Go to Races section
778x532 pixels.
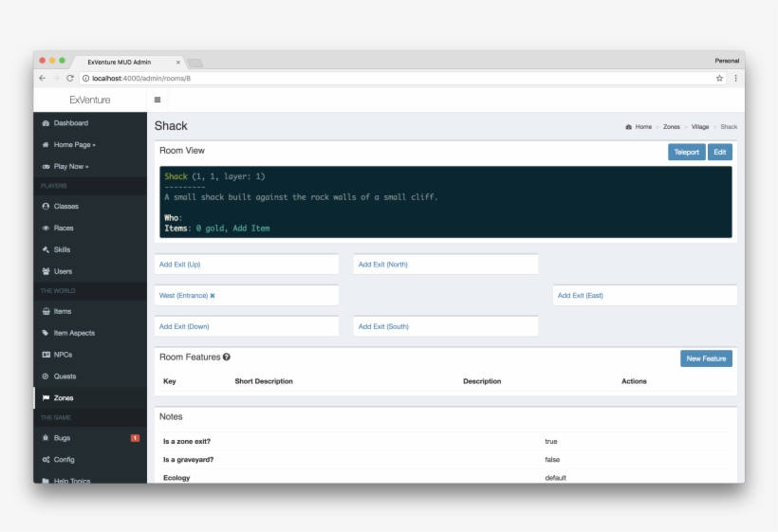pos(90,229)
